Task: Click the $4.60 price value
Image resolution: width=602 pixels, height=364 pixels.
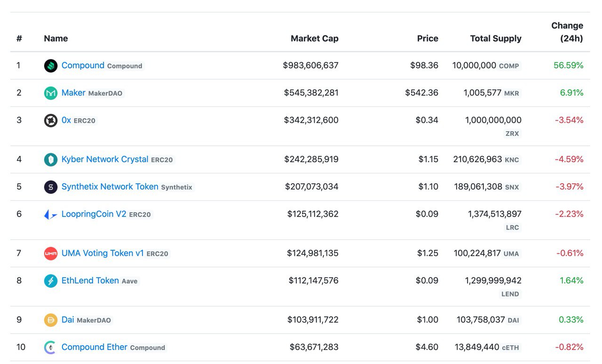Action: (427, 347)
